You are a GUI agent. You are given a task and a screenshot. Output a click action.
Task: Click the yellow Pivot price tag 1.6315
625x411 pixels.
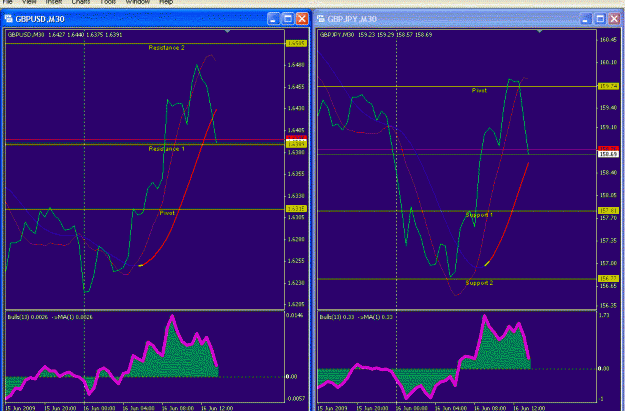pyautogui.click(x=296, y=209)
